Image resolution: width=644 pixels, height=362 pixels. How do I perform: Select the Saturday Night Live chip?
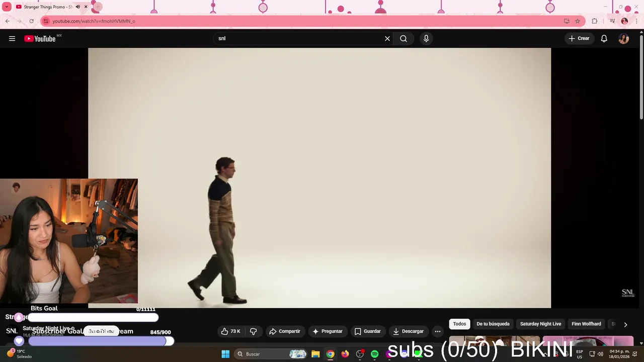(x=540, y=324)
